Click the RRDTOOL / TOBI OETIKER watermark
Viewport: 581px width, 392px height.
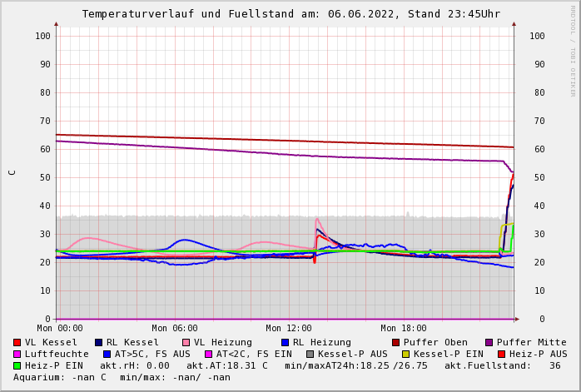pos(573,50)
